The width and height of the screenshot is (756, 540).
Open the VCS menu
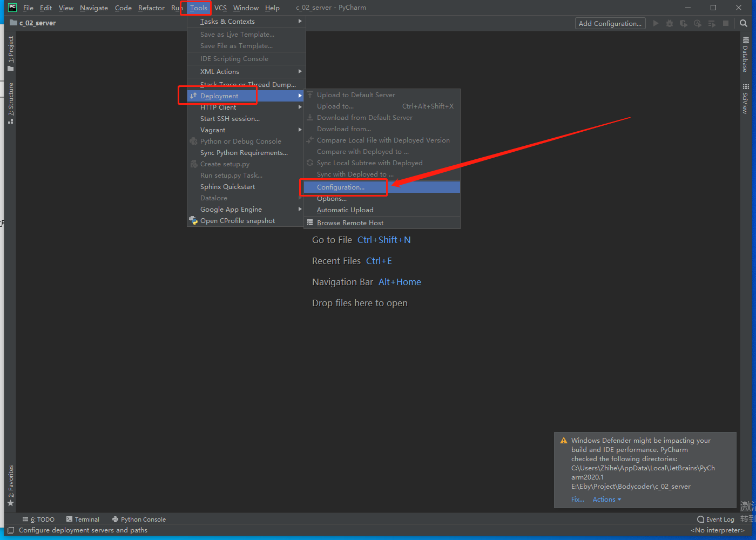point(220,8)
